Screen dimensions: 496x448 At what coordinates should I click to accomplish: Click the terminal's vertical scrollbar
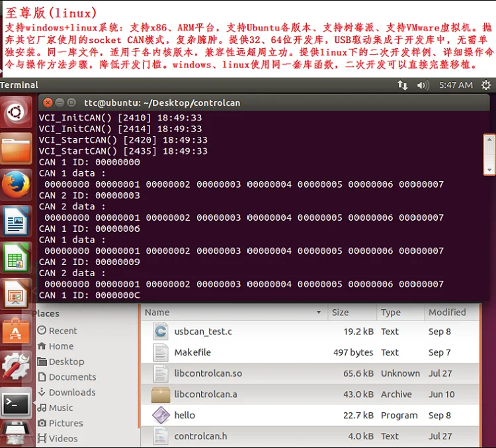pos(489,152)
